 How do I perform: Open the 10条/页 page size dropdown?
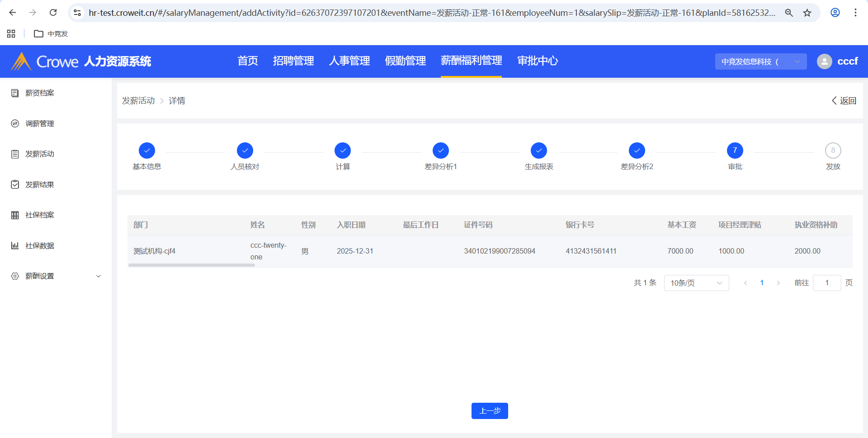point(696,283)
